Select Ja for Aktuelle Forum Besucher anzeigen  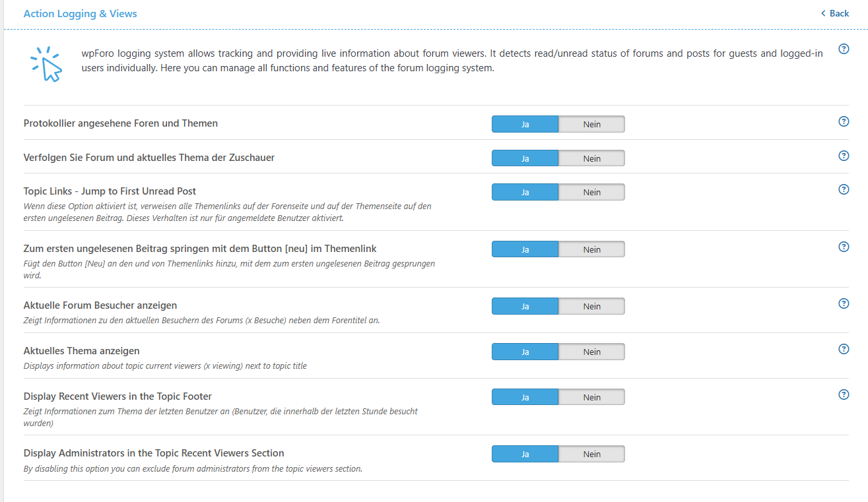[x=525, y=306]
